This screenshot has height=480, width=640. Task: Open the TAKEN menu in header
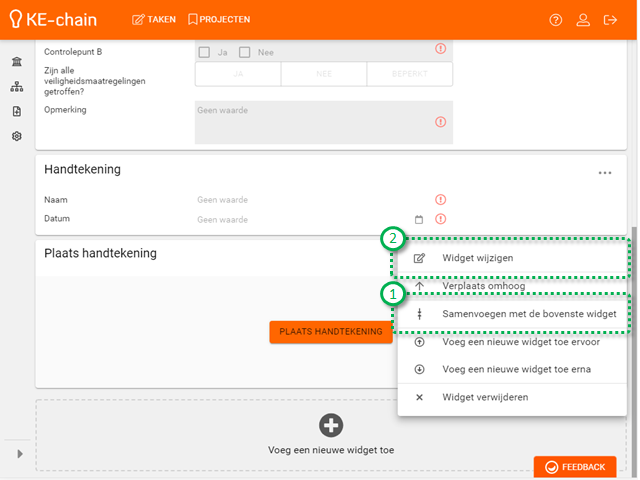pos(154,20)
